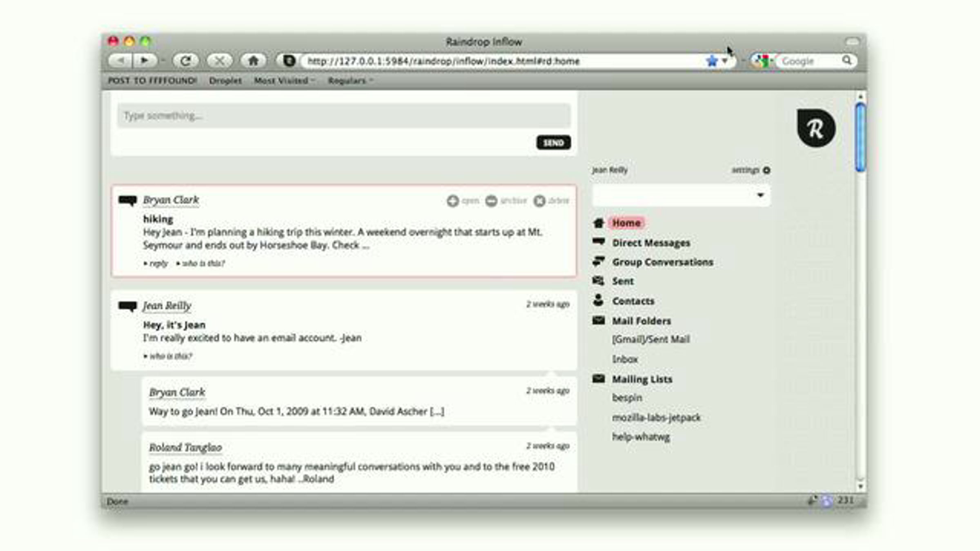Click the toolbar toggle pill in title bar

[853, 41]
